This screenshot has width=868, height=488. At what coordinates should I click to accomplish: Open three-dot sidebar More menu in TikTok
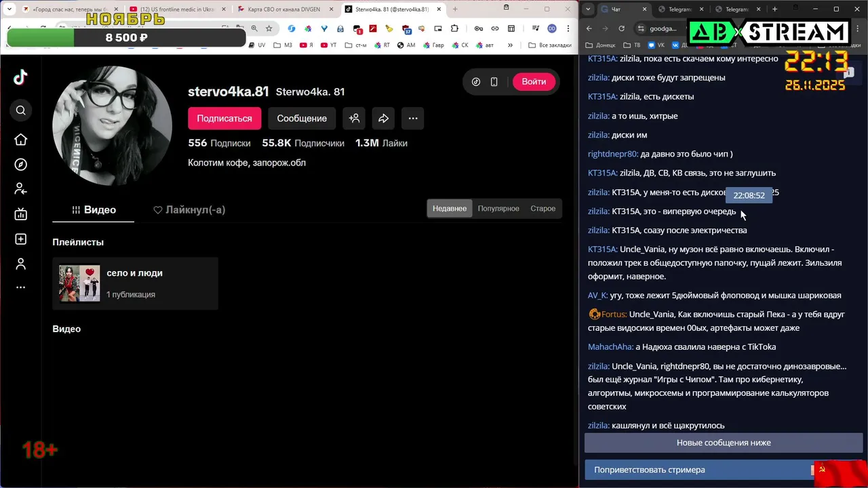(20, 287)
